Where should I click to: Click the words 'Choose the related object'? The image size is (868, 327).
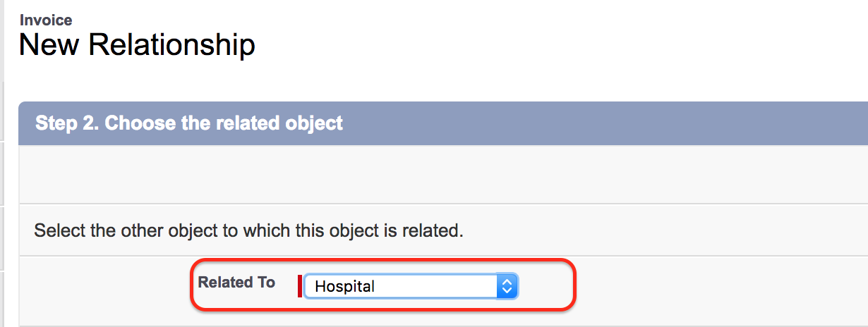[224, 123]
